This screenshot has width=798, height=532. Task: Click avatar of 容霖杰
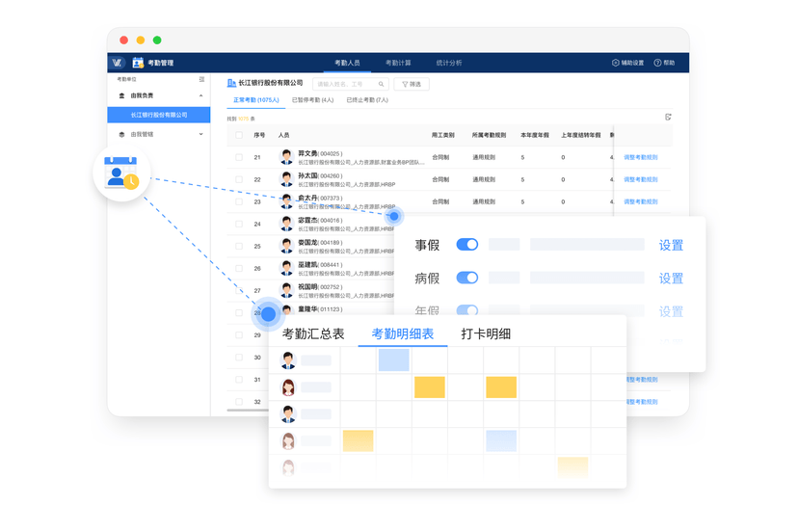pos(286,224)
